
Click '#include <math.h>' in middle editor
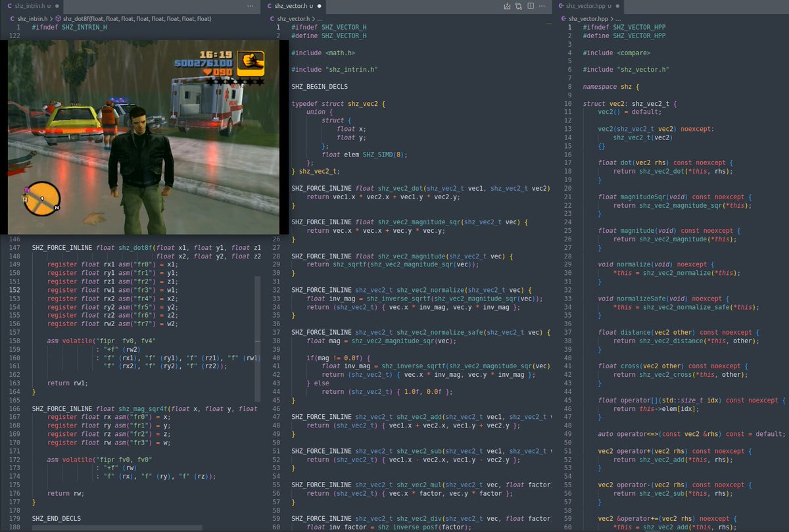click(x=323, y=53)
